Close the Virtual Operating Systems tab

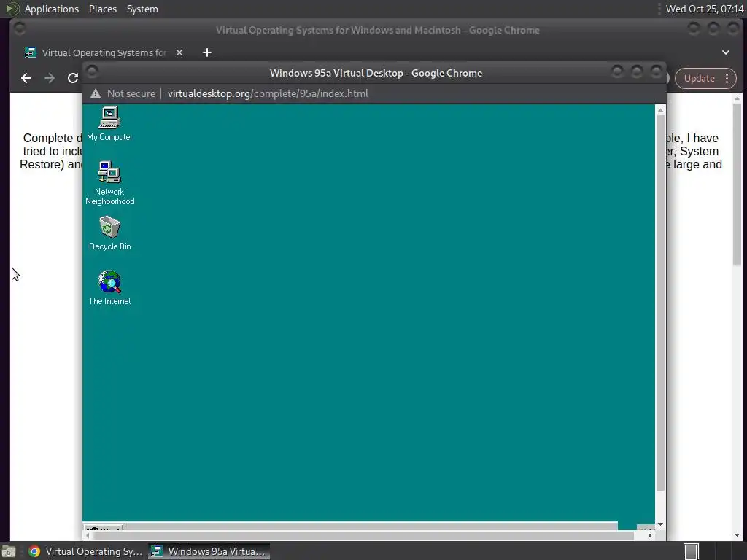179,52
